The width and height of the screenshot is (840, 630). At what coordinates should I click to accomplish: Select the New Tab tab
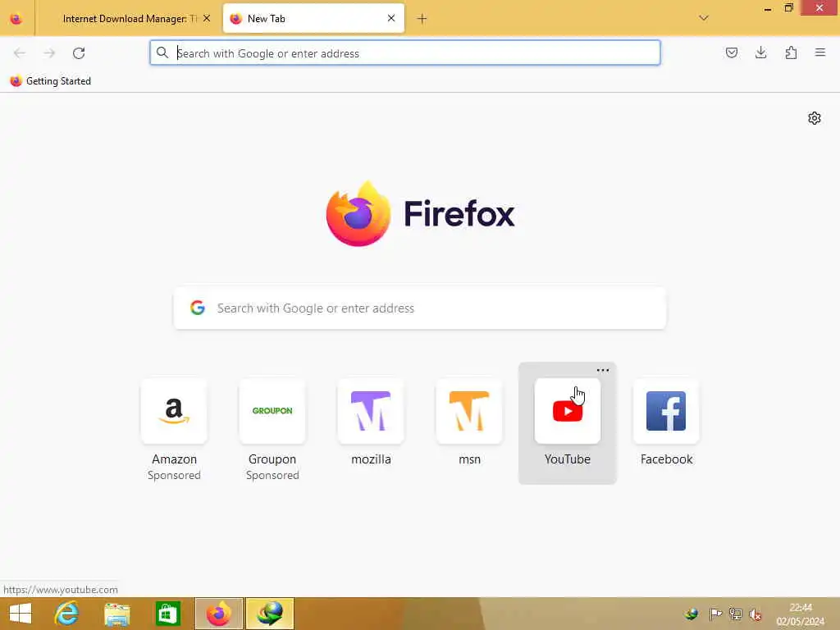[313, 19]
